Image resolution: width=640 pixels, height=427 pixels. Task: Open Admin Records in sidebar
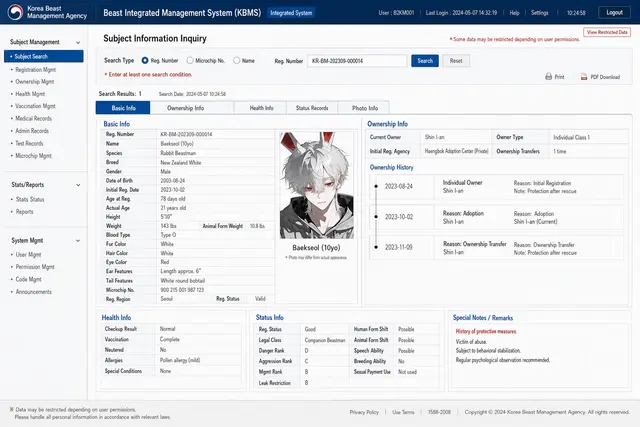coord(32,131)
